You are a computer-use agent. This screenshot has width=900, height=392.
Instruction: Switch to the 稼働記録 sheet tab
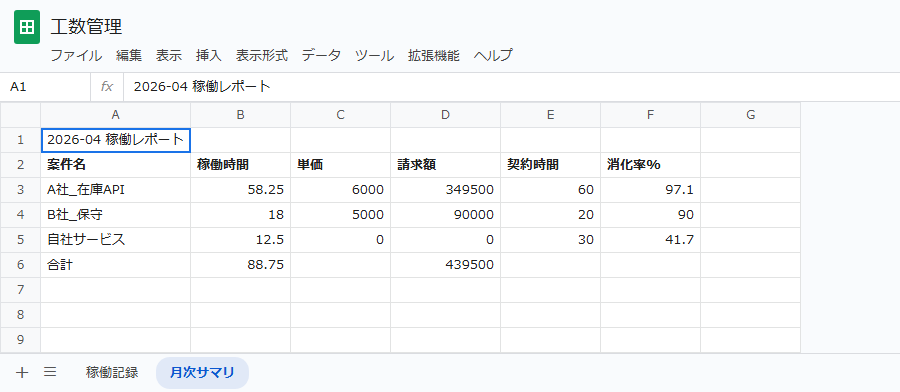112,372
